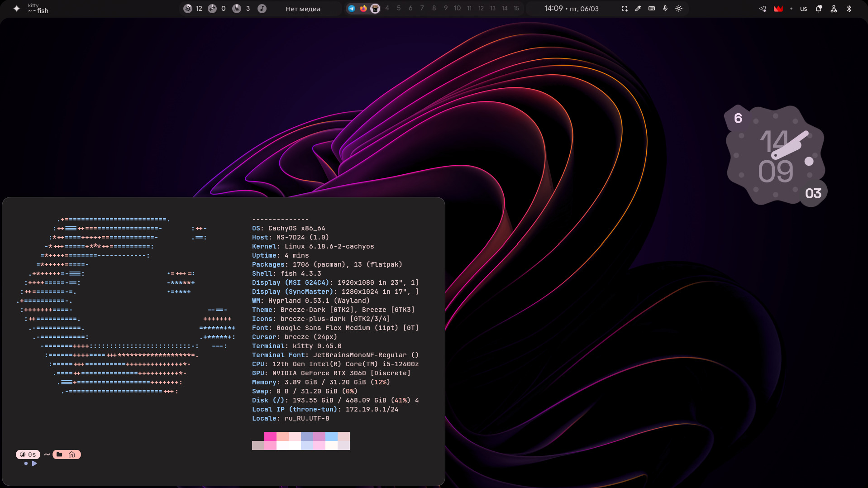Open the notifications bell panel
This screenshot has height=488, width=868.
tap(819, 9)
